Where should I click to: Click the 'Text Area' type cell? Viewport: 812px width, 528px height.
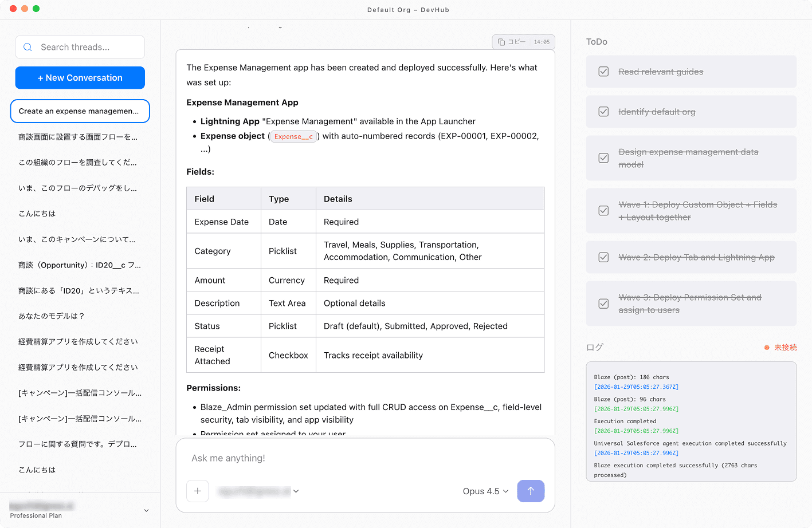pos(288,303)
